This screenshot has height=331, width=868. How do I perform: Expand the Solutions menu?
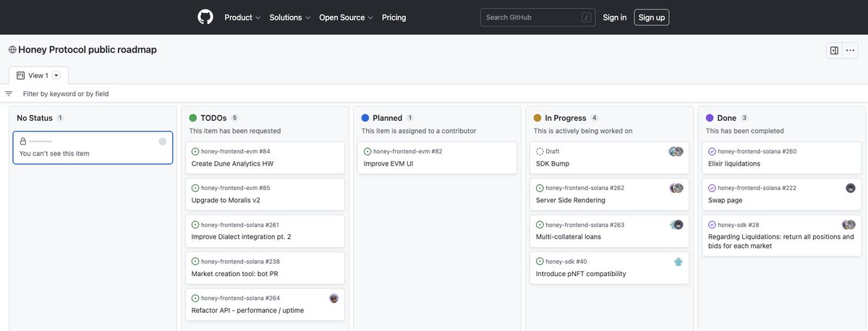(290, 17)
